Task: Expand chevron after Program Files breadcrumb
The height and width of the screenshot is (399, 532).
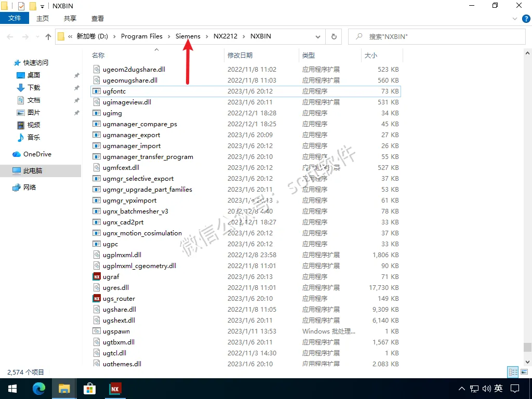Action: point(169,37)
